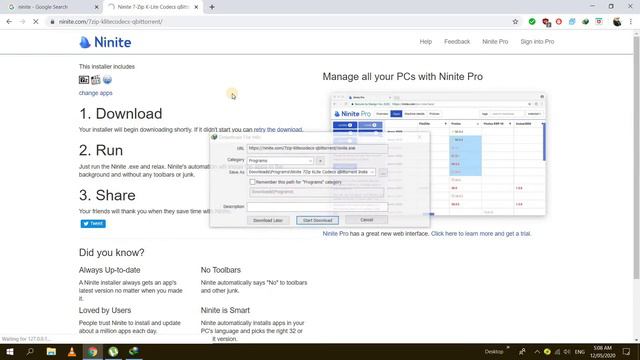Image resolution: width=640 pixels, height=360 pixels.
Task: Click the address bar URL
Action: (x=110, y=22)
